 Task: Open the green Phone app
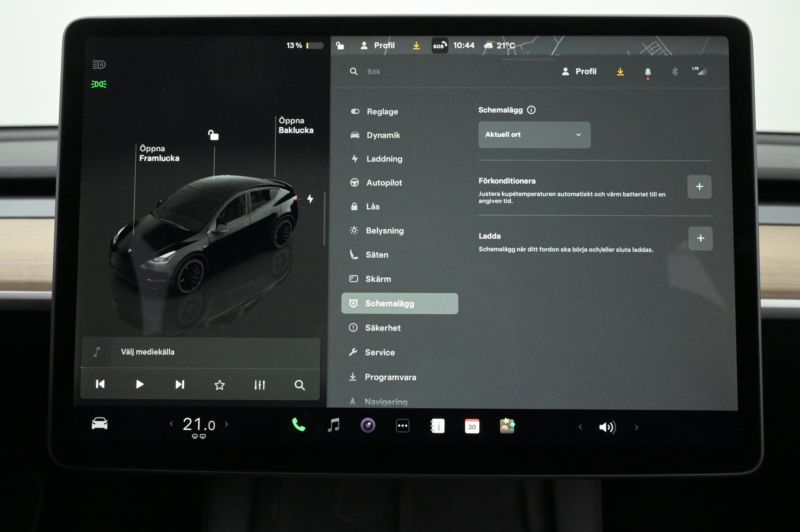tap(298, 425)
